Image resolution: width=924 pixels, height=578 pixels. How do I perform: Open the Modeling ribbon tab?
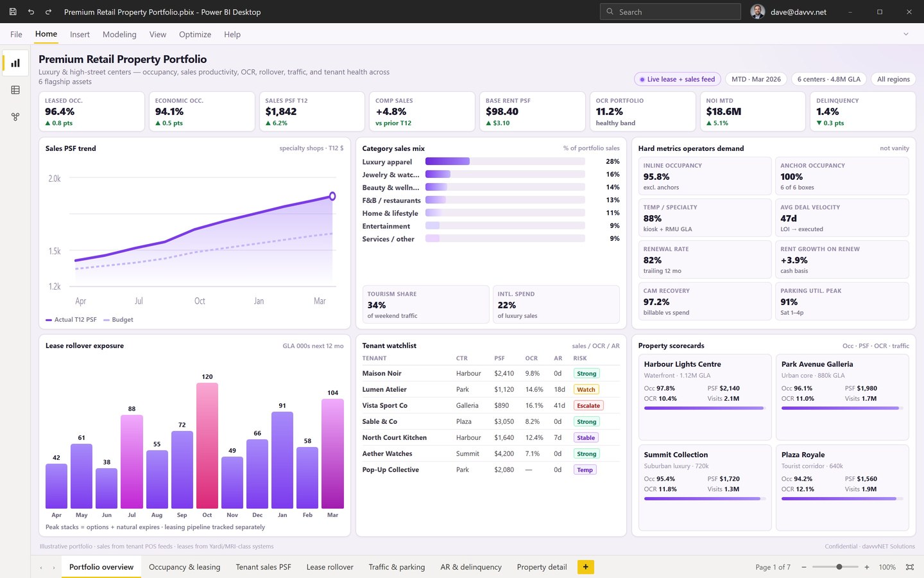tap(119, 35)
